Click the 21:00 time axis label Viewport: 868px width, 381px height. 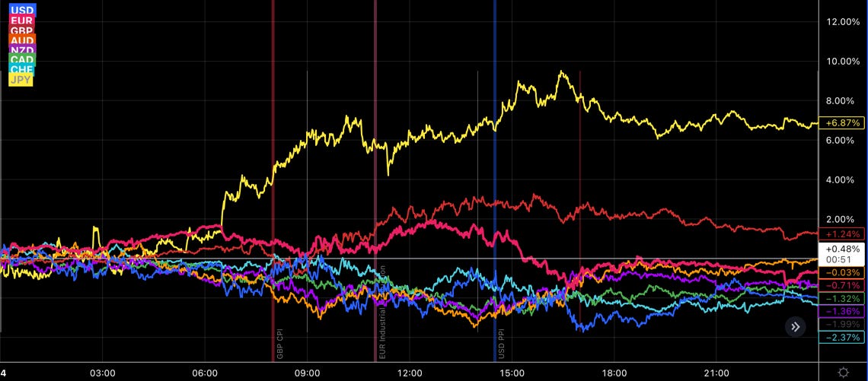pyautogui.click(x=716, y=373)
